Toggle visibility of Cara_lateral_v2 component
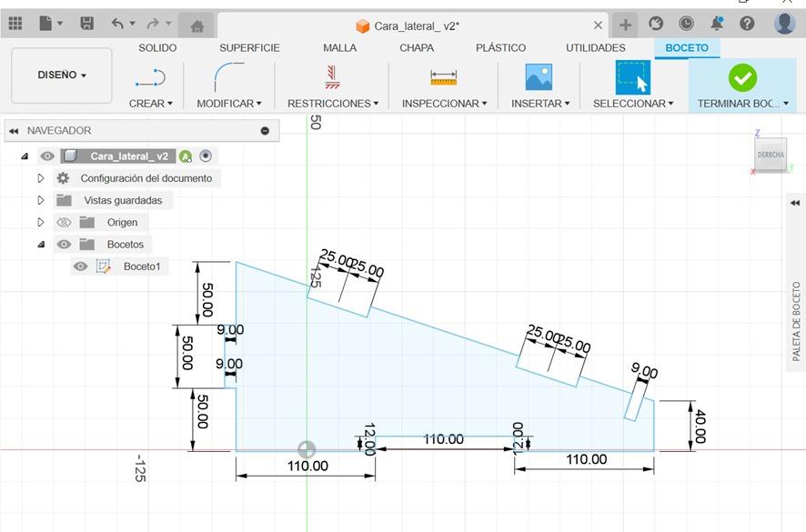Screen dimensions: 806x532 click(x=47, y=156)
